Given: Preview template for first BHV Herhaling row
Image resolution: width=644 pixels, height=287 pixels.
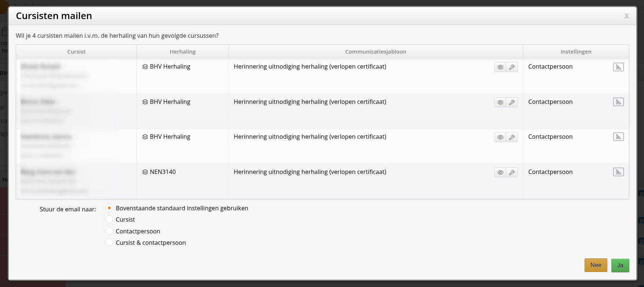Looking at the screenshot, I should coord(500,67).
